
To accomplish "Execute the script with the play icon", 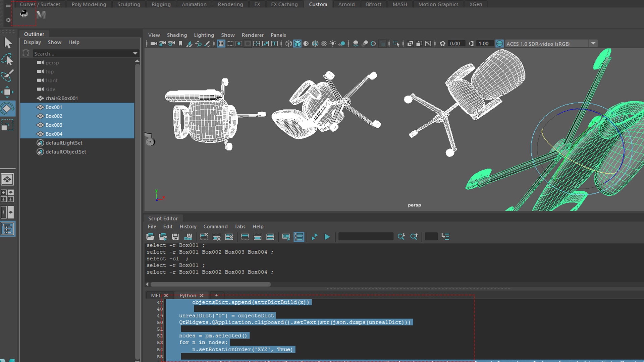I will pos(327,237).
